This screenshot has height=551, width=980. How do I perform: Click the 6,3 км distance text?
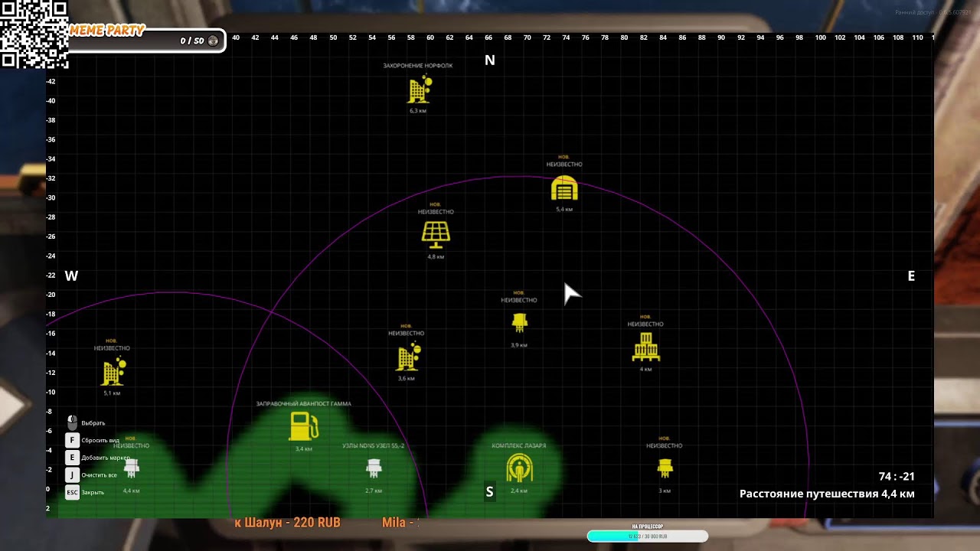point(418,111)
